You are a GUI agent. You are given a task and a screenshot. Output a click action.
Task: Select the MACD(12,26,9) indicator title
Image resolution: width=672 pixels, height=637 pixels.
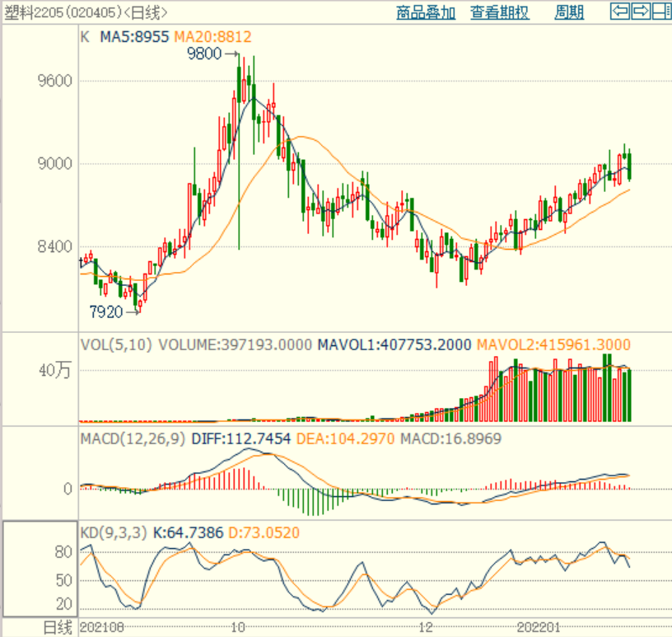click(x=133, y=438)
